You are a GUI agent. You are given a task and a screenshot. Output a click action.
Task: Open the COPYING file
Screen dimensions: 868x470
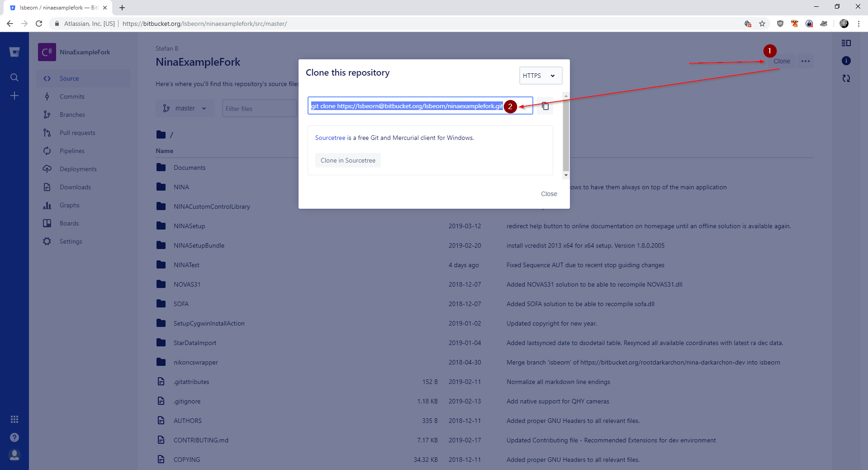point(187,460)
